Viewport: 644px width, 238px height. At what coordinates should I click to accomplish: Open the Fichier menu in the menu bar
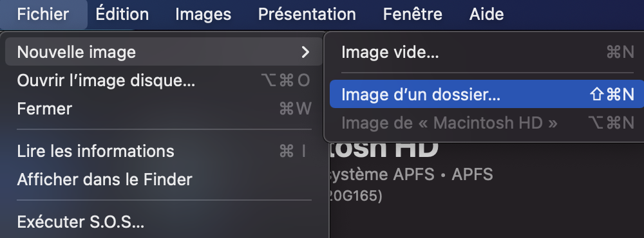43,14
